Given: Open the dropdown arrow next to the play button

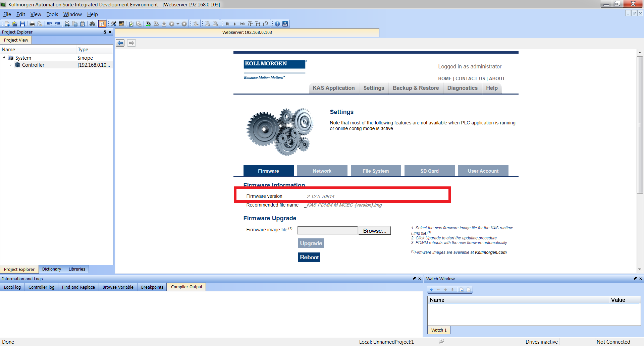Looking at the screenshot, I should (178, 24).
